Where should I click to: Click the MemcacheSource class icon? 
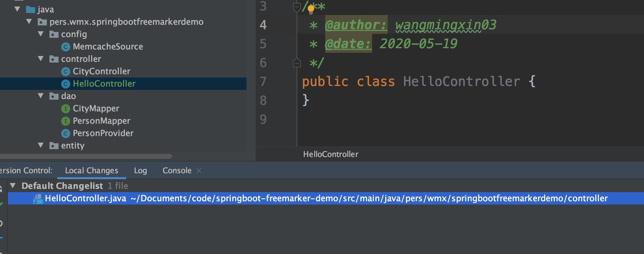(65, 47)
